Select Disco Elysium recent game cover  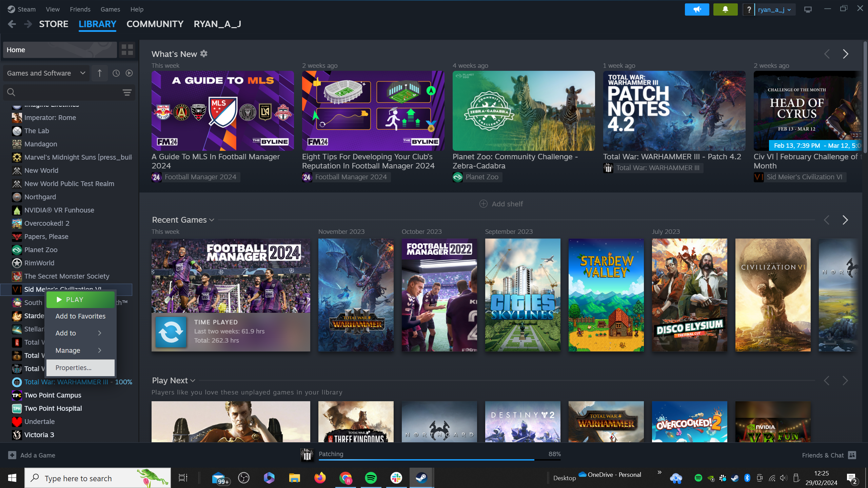(x=689, y=295)
